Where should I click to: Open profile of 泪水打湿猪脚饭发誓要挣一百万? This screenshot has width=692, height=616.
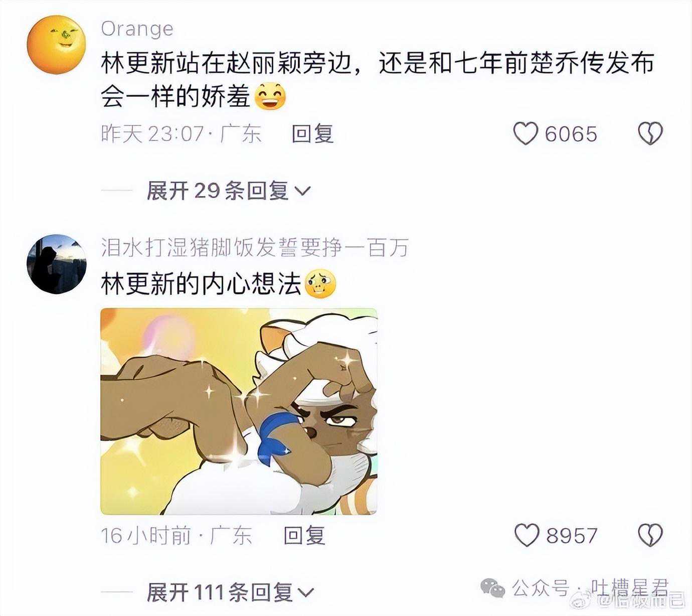tap(255, 248)
